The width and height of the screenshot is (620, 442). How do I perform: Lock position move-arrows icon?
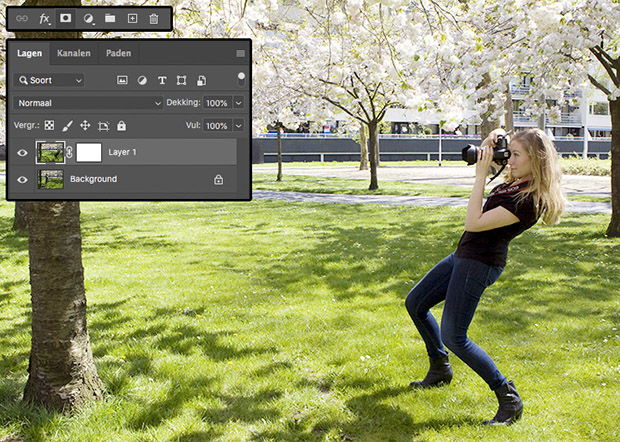pyautogui.click(x=85, y=126)
